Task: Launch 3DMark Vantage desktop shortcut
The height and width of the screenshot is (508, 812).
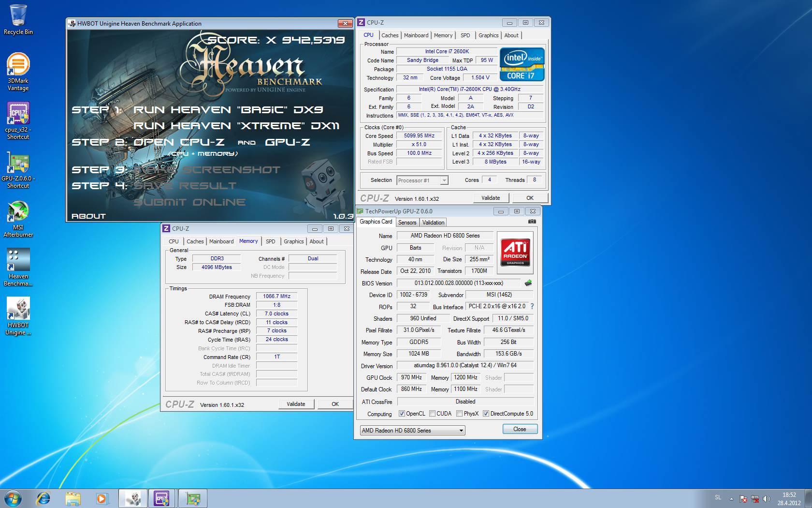Action: [18, 72]
